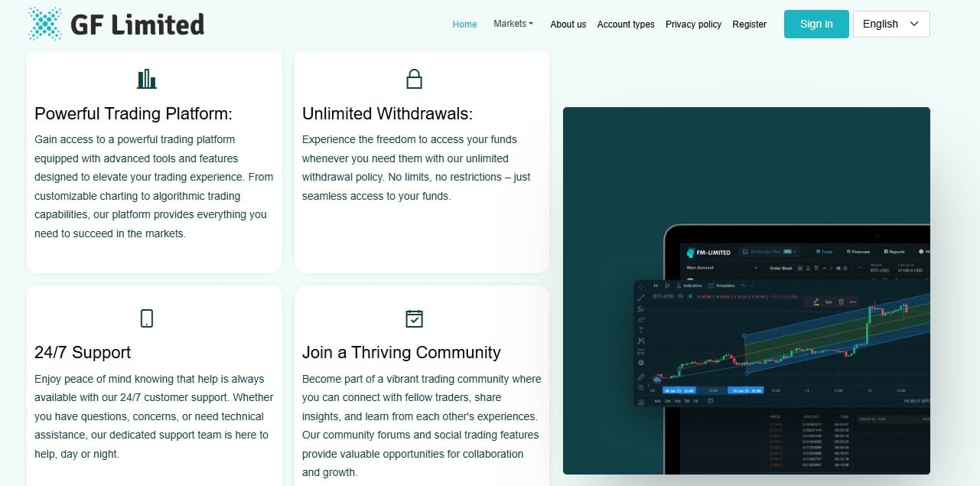Open the zoom magnifier tool in chart sidebar
This screenshot has height=486, width=980.
[640, 387]
